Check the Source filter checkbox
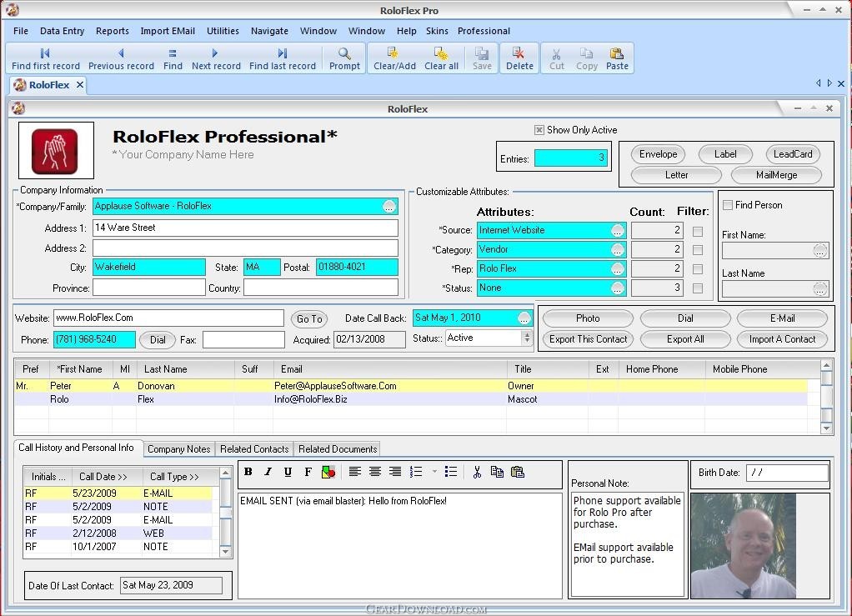This screenshot has height=616, width=852. pos(698,232)
